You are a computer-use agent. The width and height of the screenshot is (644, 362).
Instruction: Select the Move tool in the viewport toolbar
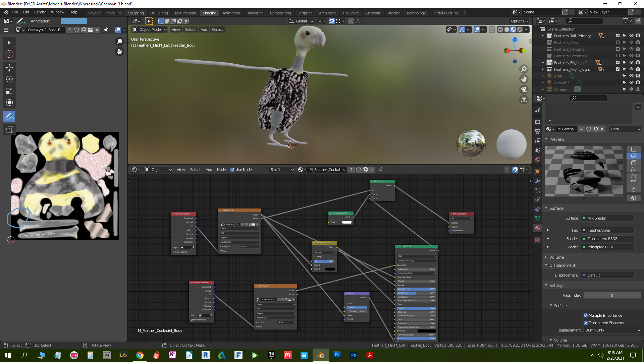[x=9, y=67]
